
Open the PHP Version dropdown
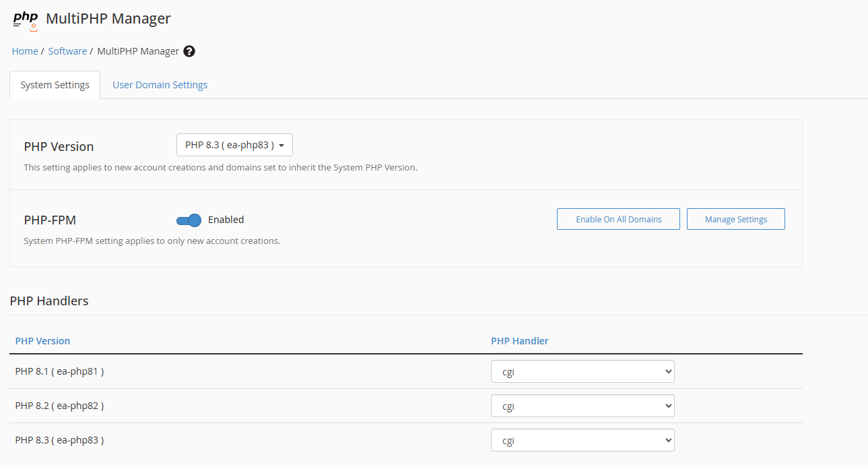pyautogui.click(x=234, y=145)
